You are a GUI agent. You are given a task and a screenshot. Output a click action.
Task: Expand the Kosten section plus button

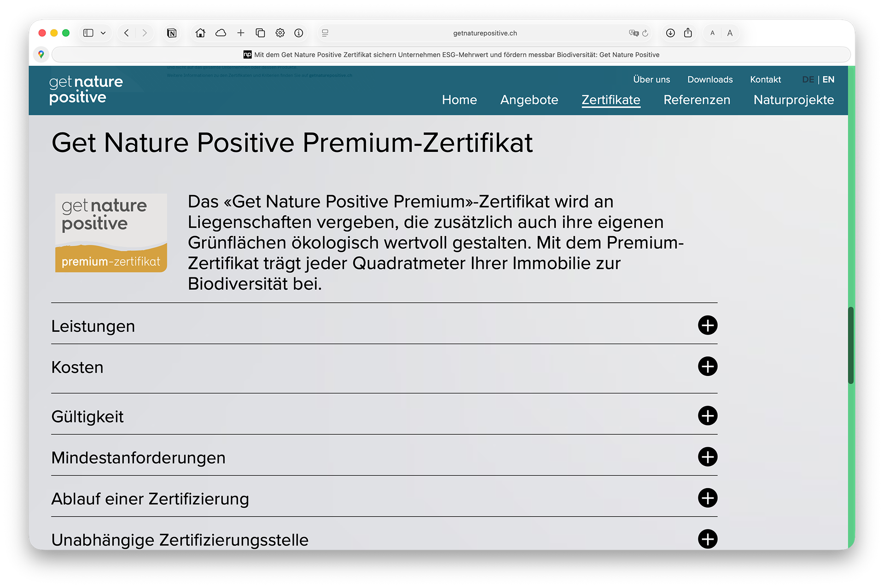click(707, 367)
